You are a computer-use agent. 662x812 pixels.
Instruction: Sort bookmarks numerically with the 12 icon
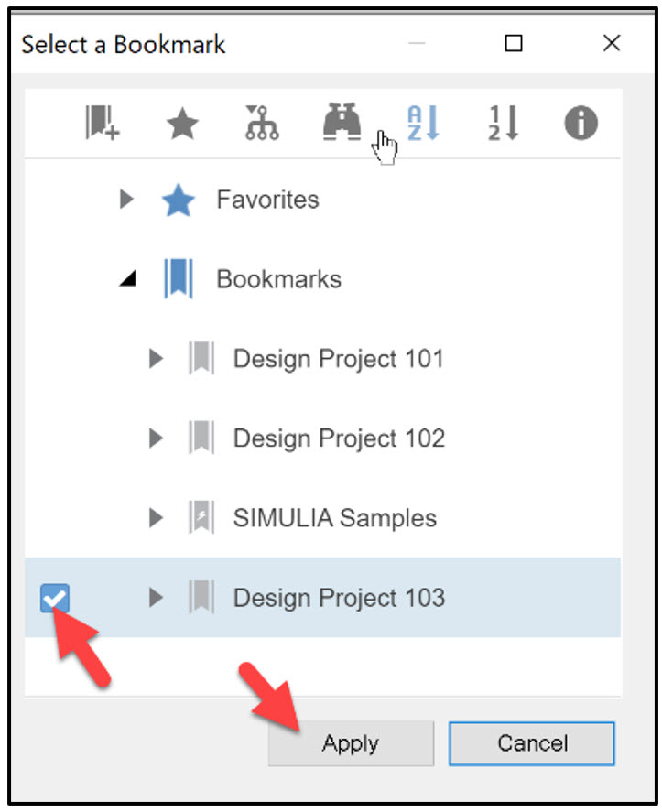[x=501, y=124]
